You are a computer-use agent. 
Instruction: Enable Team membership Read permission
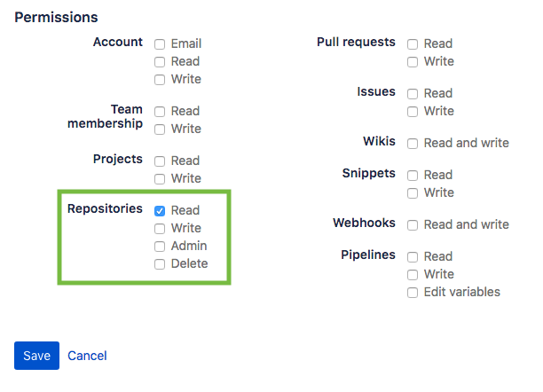coord(160,112)
